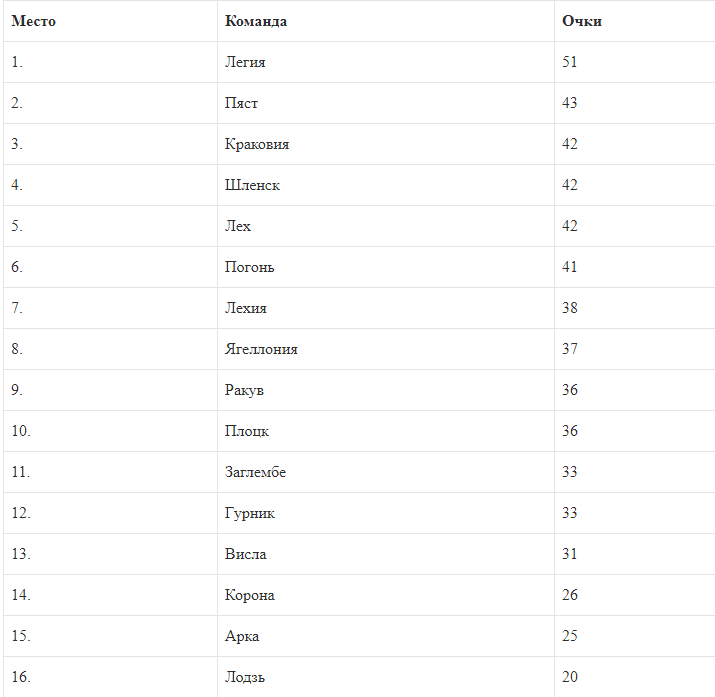The width and height of the screenshot is (715, 697).
Task: Click the Плоцк team cell
Action: pos(247,431)
